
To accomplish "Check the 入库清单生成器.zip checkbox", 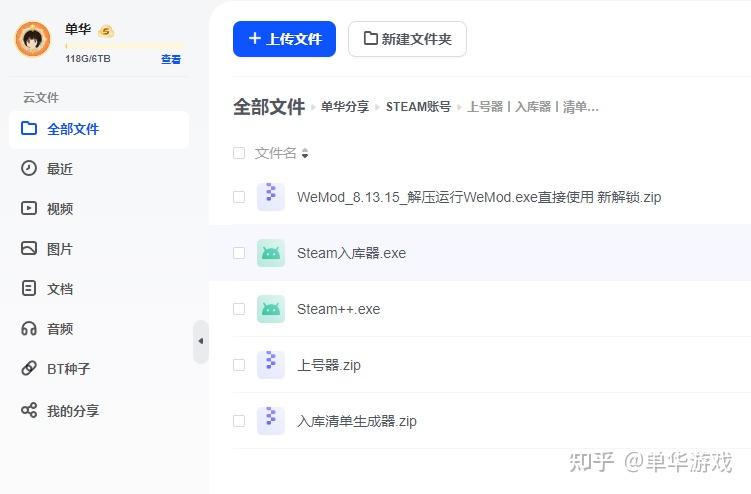I will (x=239, y=421).
